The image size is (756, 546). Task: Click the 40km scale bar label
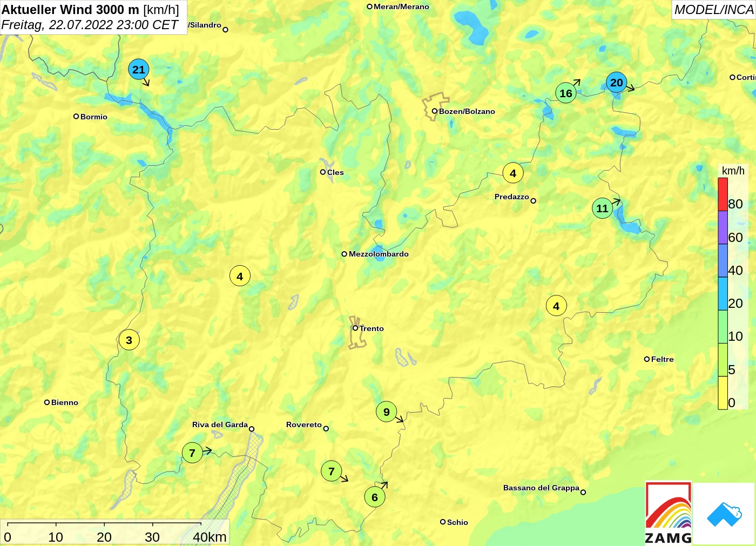click(210, 537)
